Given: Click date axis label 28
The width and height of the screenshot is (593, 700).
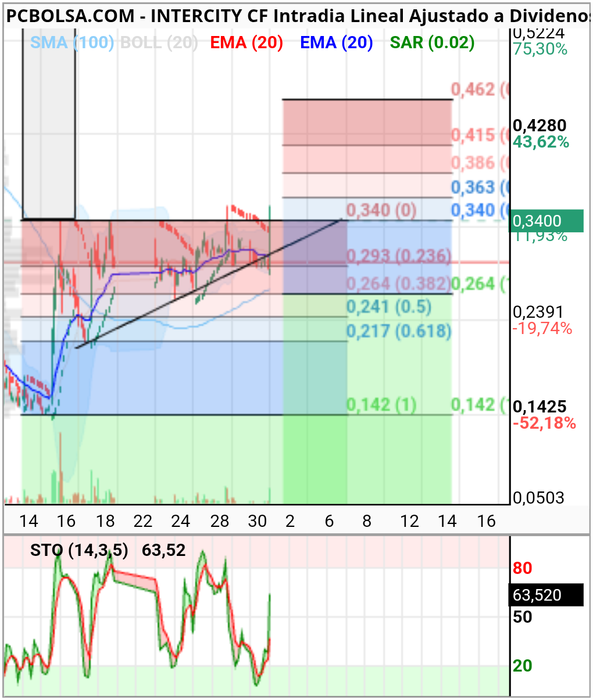Looking at the screenshot, I should 220,520.
